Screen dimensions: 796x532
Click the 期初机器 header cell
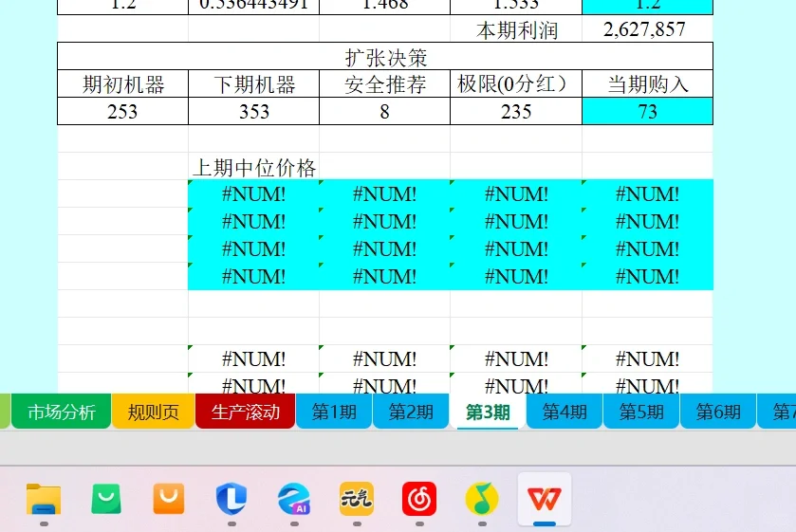[122, 83]
